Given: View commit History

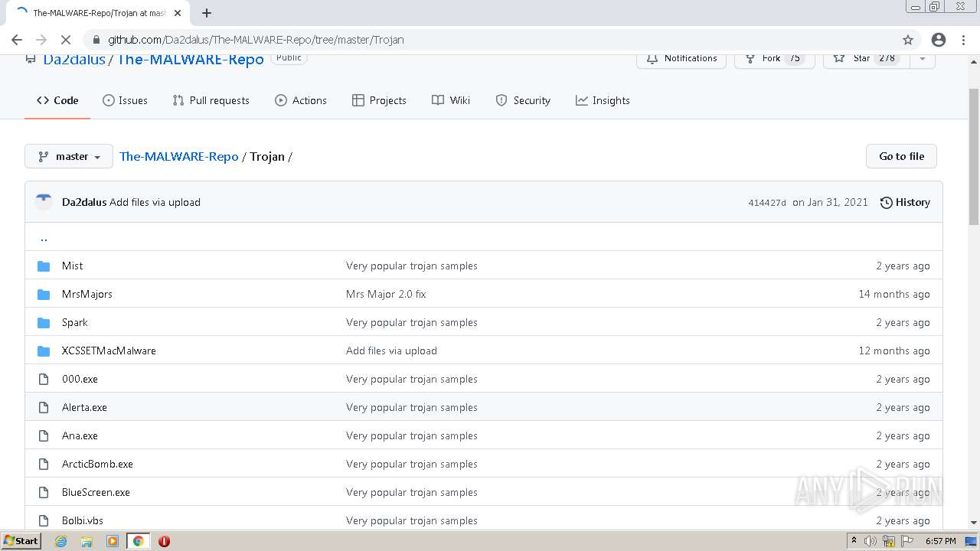Looking at the screenshot, I should pos(905,202).
